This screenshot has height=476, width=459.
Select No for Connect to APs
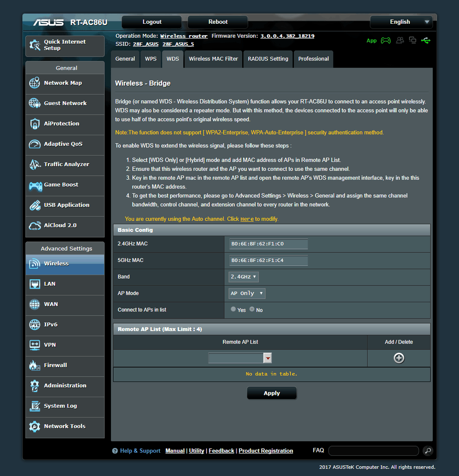tap(252, 309)
